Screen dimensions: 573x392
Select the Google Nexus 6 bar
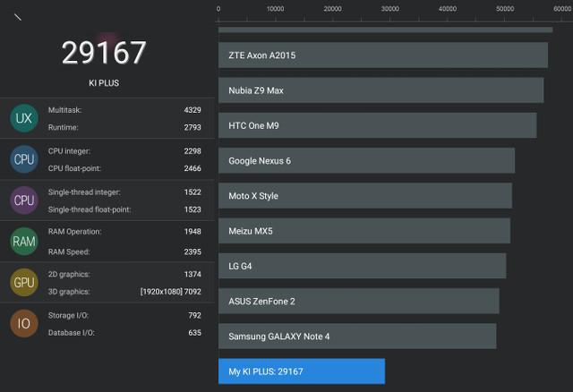[x=366, y=161]
